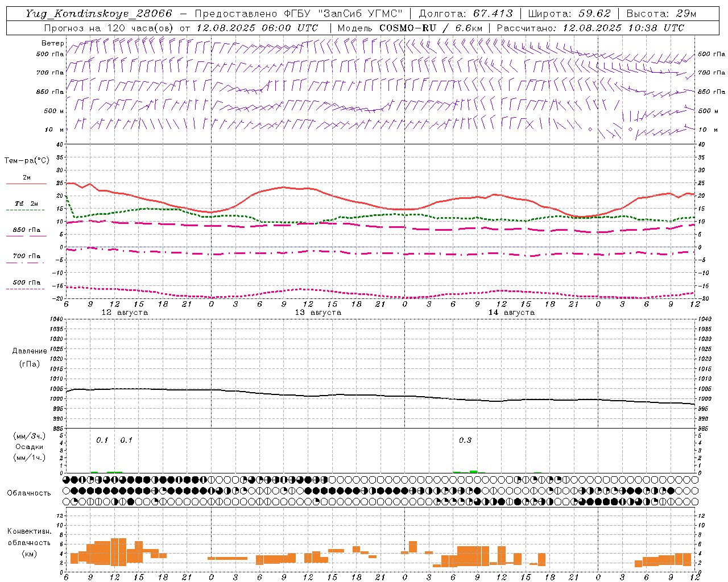Click the Широта: 59.62 value
This screenshot has height=582, width=728.
coord(569,14)
